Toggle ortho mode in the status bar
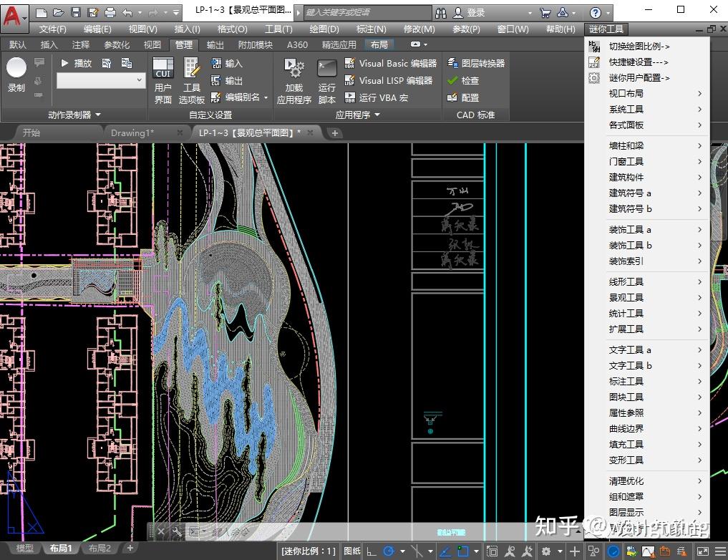 (371, 551)
